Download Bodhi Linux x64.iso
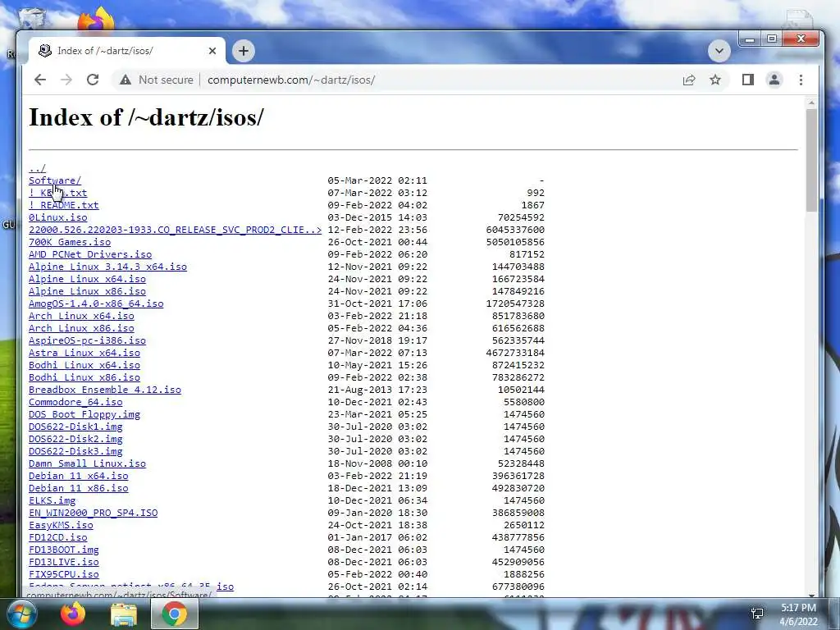840x630 pixels. coord(84,365)
